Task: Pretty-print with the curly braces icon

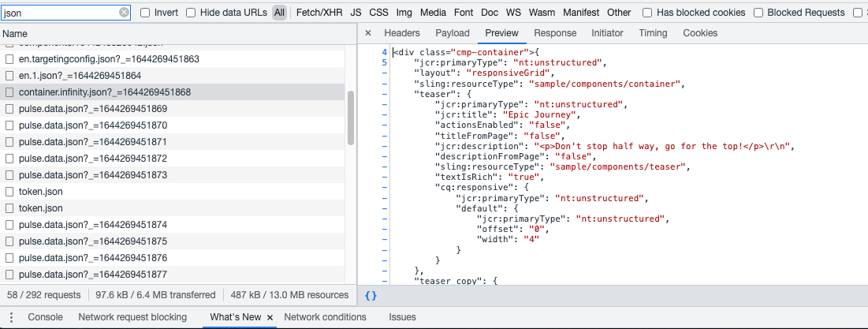Action: (371, 295)
